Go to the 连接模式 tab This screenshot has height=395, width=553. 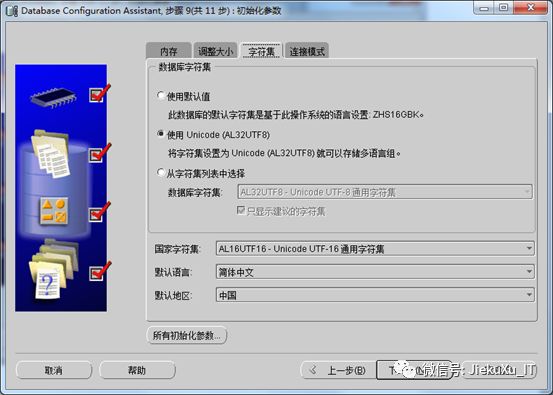(307, 51)
